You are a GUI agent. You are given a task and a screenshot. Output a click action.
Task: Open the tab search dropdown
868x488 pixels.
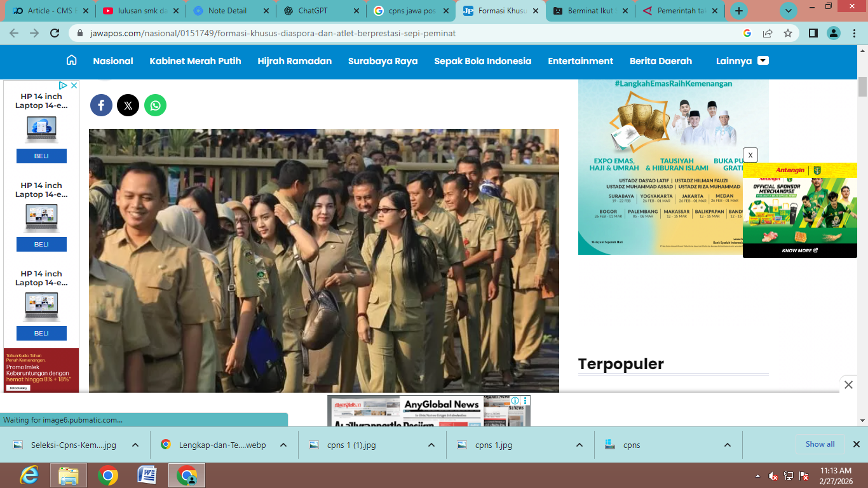[x=789, y=11]
